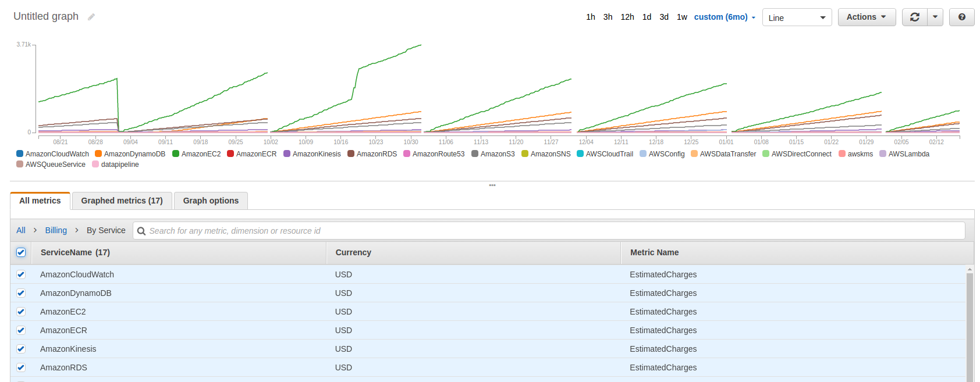Click the Untitled graph title
This screenshot has height=382, width=980.
[46, 16]
